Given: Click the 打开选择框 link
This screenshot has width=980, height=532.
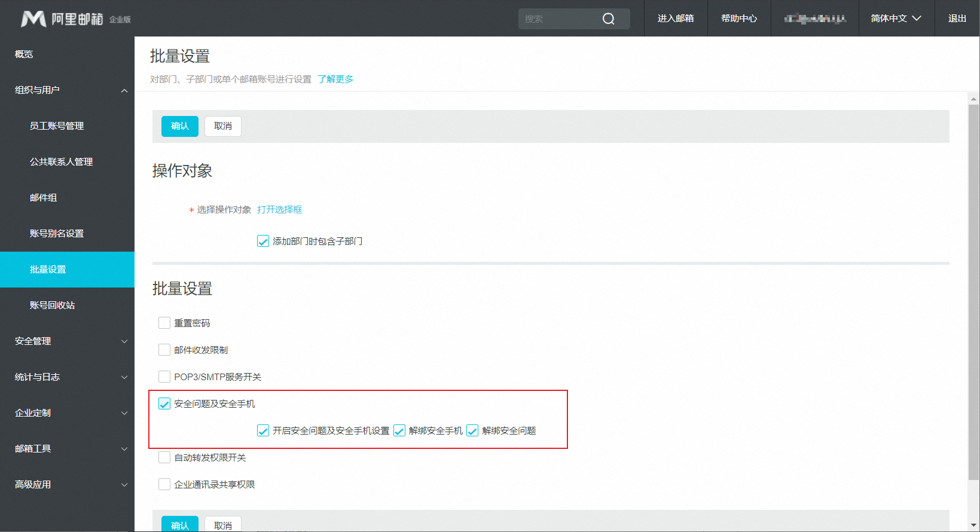Looking at the screenshot, I should tap(280, 210).
